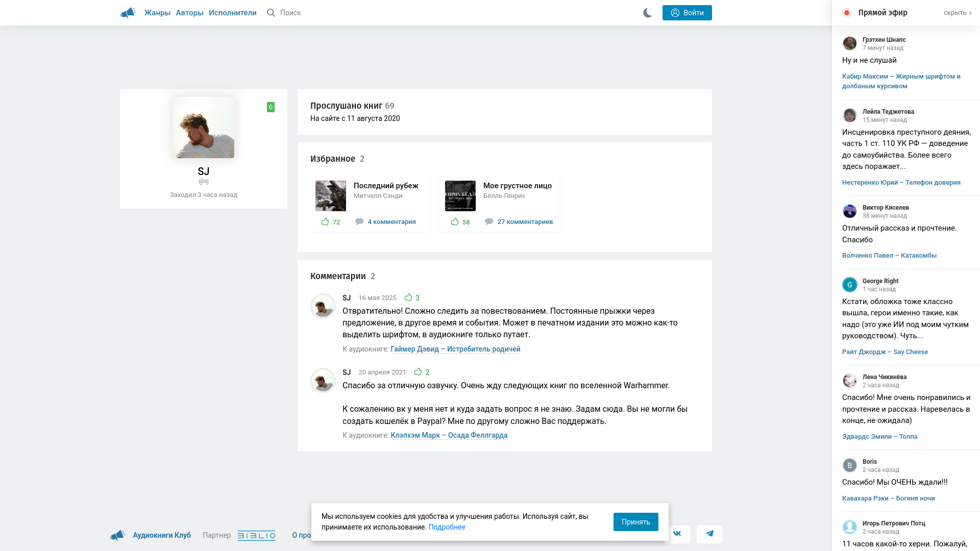The image size is (980, 551).
Task: Like SJ's comment from 16 мая 2025
Action: tap(408, 297)
